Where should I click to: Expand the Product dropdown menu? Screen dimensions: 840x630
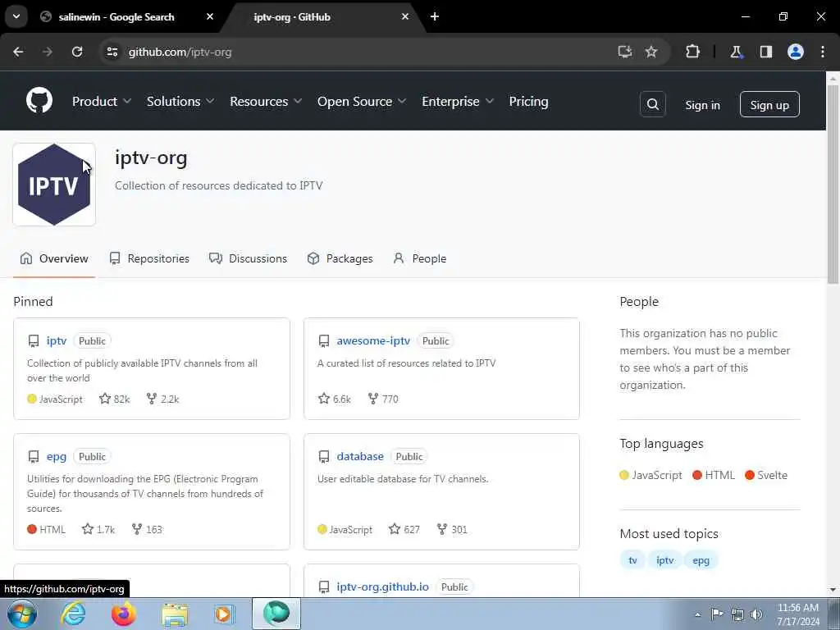pyautogui.click(x=102, y=101)
